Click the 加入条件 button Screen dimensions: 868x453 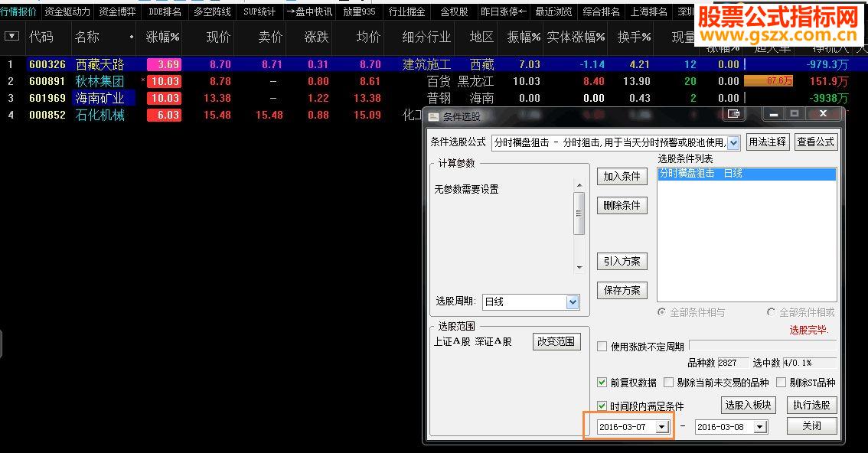622,176
